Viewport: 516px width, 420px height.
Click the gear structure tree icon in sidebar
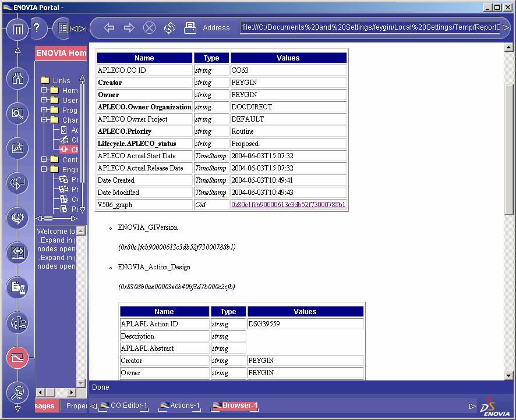pyautogui.click(x=18, y=323)
